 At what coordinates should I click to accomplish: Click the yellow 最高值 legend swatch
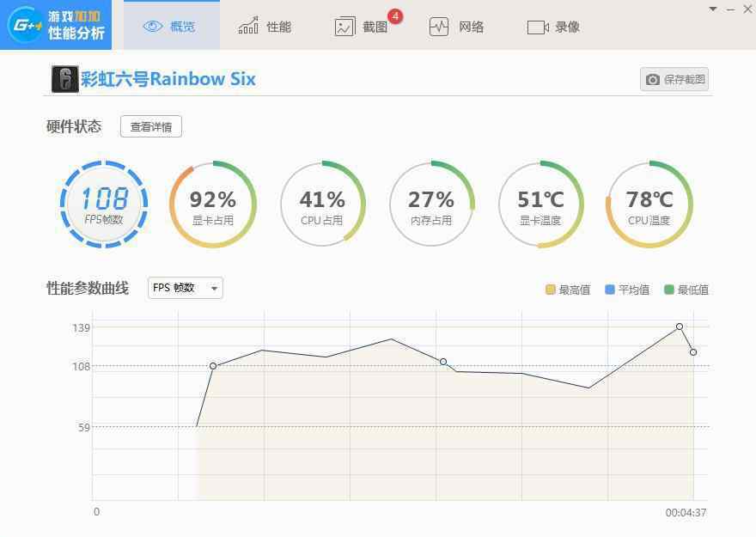(550, 290)
